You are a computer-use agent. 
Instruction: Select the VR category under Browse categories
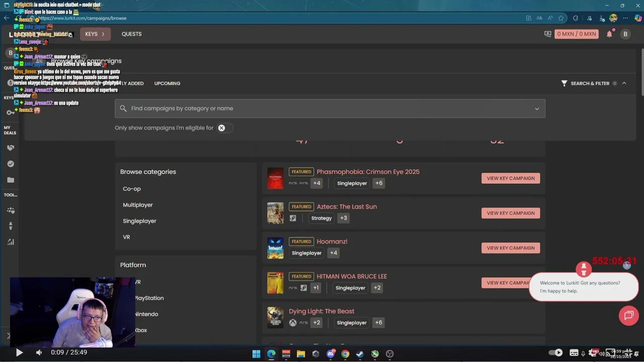click(x=126, y=237)
